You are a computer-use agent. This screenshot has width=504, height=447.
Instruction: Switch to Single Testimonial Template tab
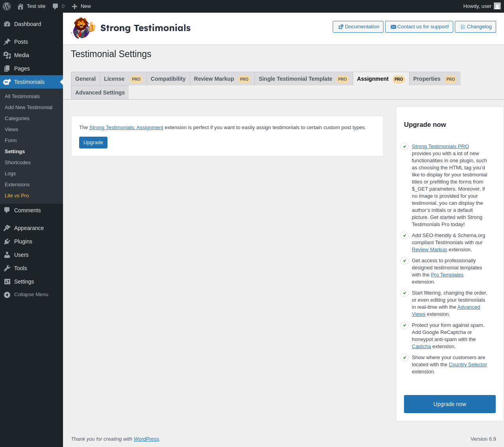(304, 79)
